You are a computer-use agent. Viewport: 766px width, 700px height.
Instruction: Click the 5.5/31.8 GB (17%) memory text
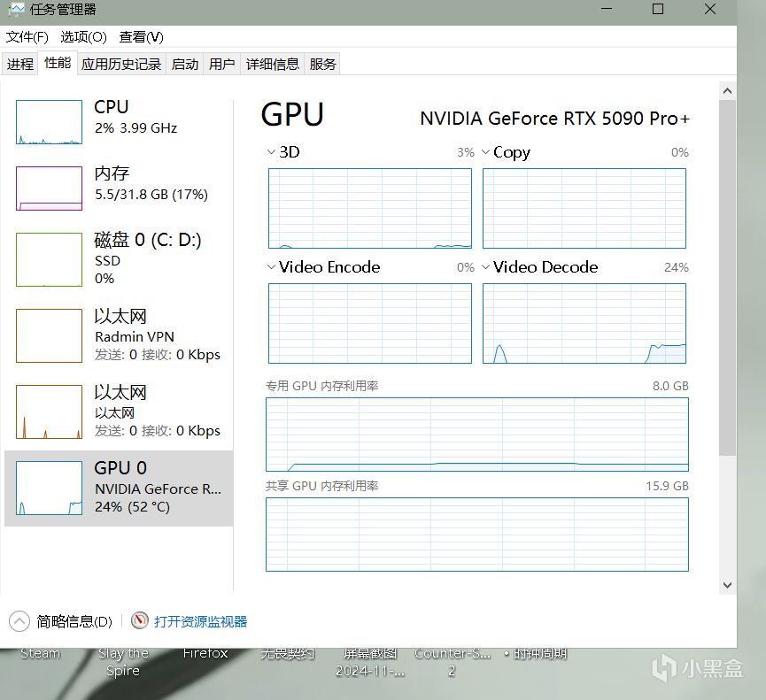(x=151, y=195)
